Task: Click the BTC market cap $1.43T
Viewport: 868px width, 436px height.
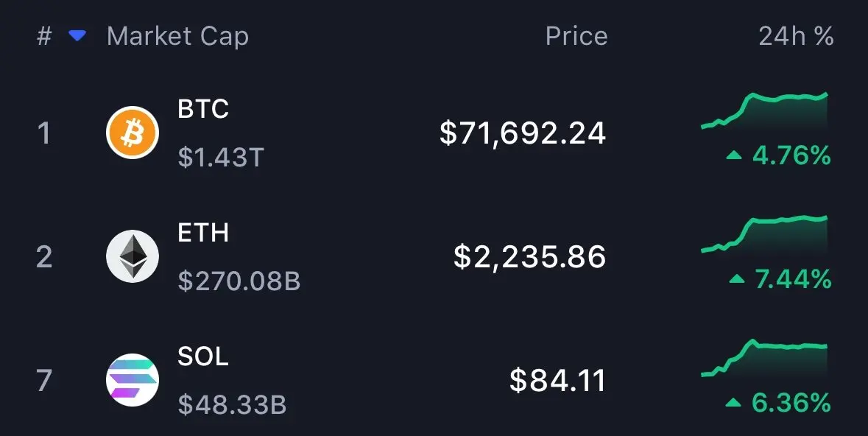Action: [220, 158]
